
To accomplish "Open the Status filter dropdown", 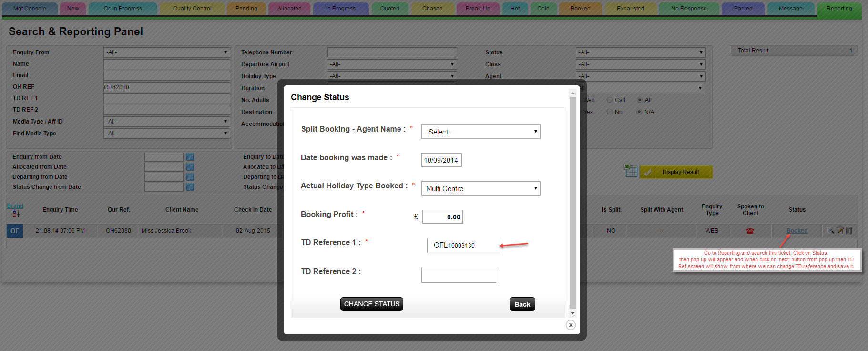I will tap(641, 52).
